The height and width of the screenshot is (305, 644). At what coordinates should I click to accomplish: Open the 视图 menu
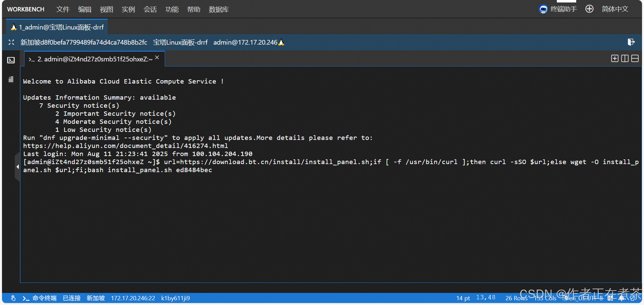pyautogui.click(x=106, y=9)
